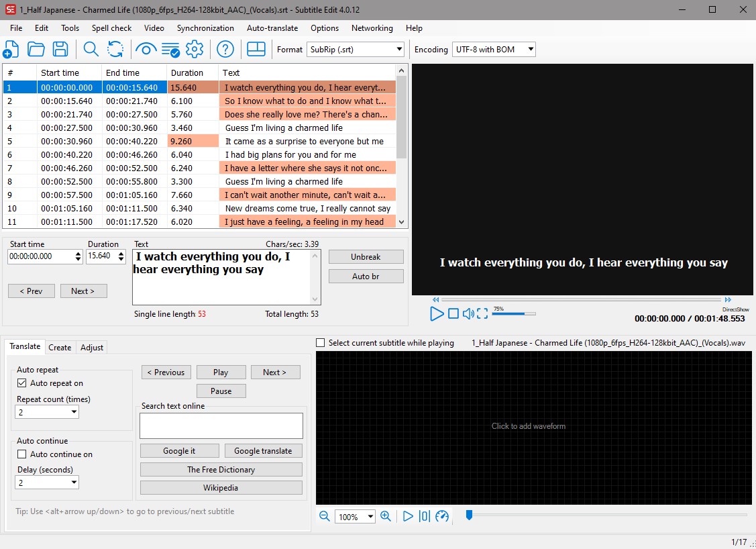This screenshot has height=549, width=756.
Task: Open the Tools menu
Action: click(x=70, y=28)
